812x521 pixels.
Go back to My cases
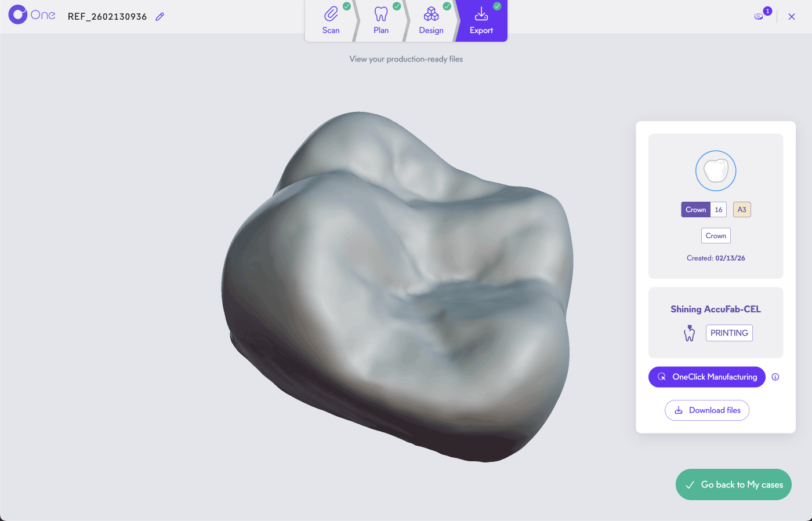pos(733,484)
